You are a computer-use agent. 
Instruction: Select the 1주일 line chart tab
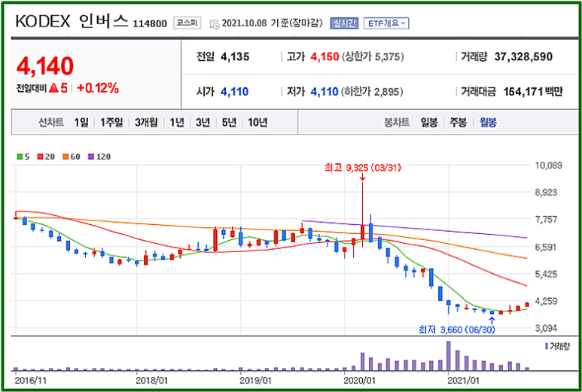(111, 123)
